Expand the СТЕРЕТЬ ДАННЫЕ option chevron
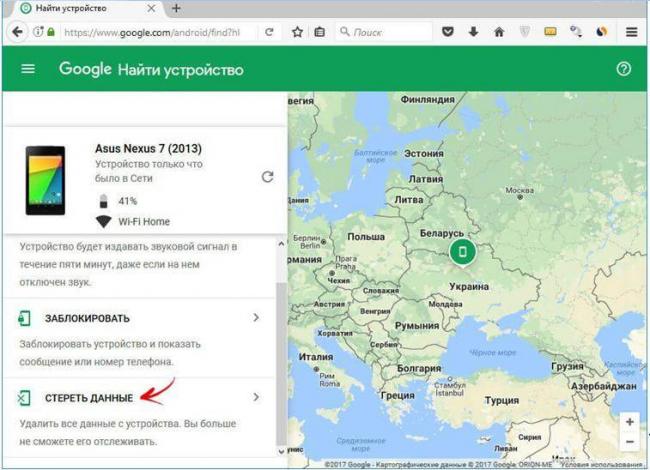 point(256,397)
